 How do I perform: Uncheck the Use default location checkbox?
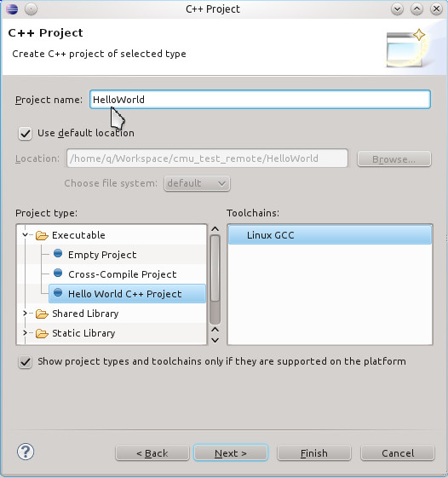pyautogui.click(x=25, y=134)
